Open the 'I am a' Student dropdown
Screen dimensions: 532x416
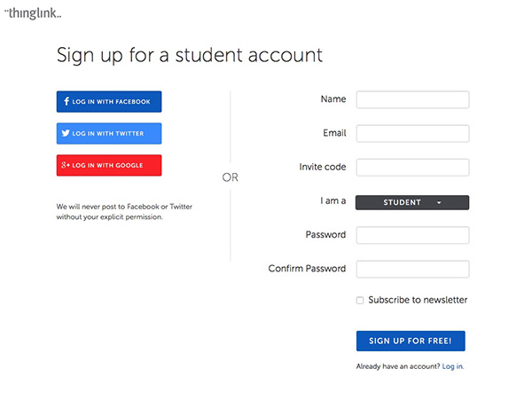(x=411, y=202)
